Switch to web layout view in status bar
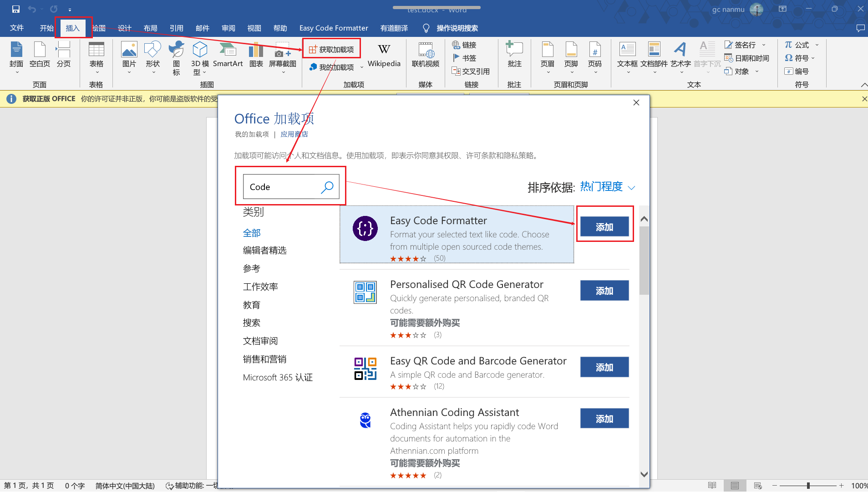Image resolution: width=868 pixels, height=492 pixels. tap(758, 486)
